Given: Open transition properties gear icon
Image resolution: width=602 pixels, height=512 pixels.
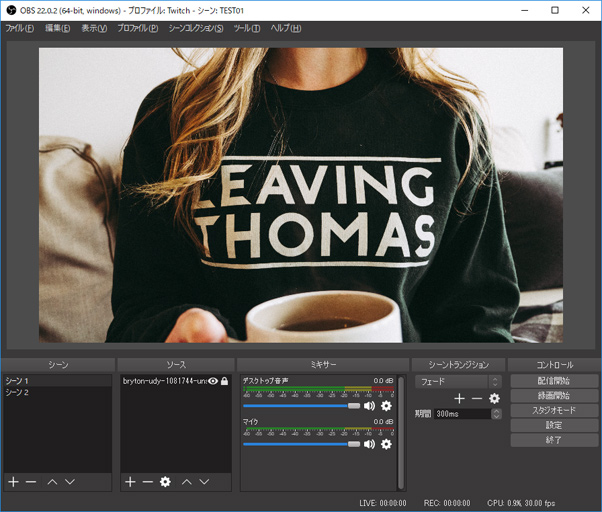Looking at the screenshot, I should (x=494, y=398).
